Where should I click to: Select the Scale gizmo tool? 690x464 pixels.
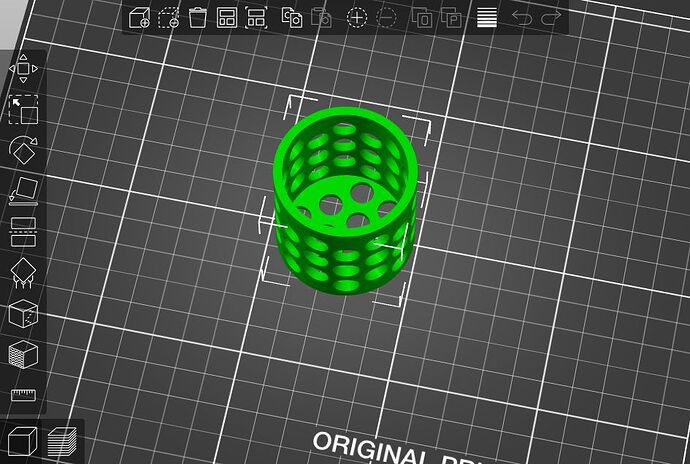[23, 110]
